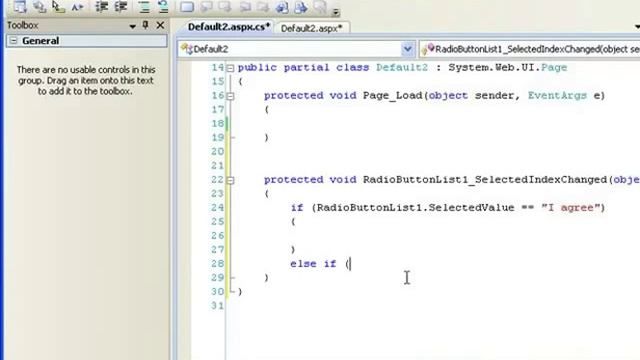
Task: Switch to Default2.aspx tab
Action: click(x=311, y=28)
